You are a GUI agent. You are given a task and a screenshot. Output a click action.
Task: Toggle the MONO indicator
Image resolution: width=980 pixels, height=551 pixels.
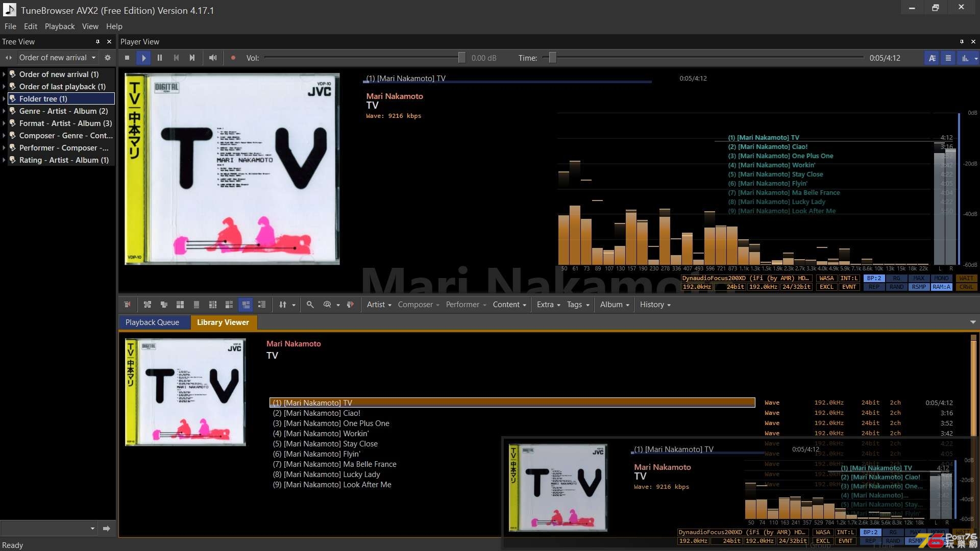(941, 279)
